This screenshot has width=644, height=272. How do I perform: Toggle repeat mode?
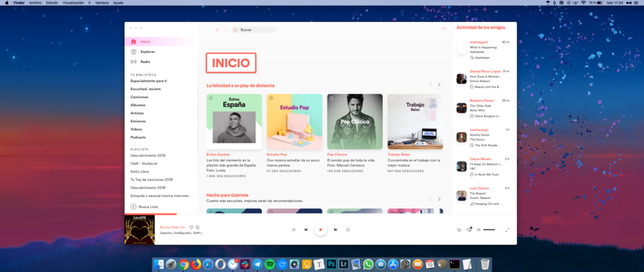(348, 230)
